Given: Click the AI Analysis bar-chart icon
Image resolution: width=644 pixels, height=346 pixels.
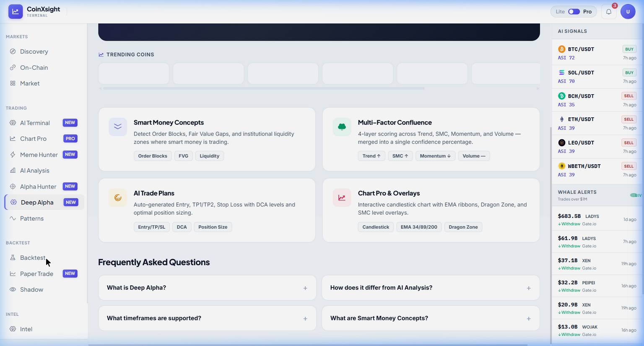Looking at the screenshot, I should [x=13, y=170].
